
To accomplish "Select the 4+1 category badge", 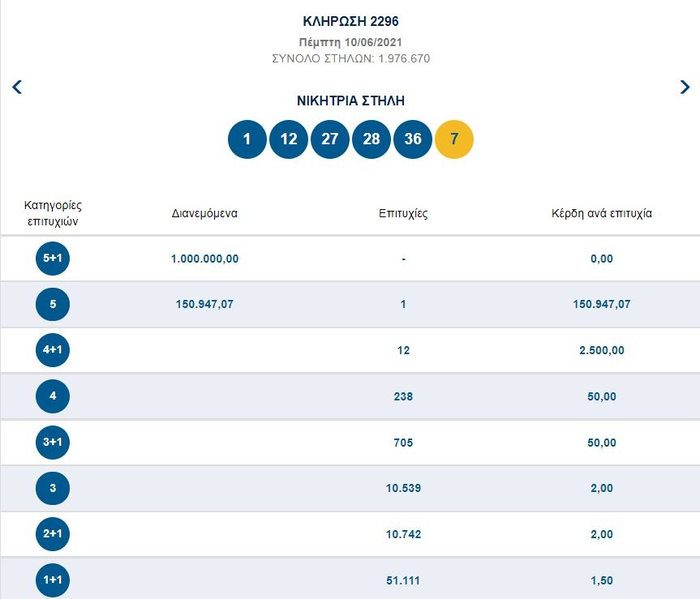I will pos(53,350).
